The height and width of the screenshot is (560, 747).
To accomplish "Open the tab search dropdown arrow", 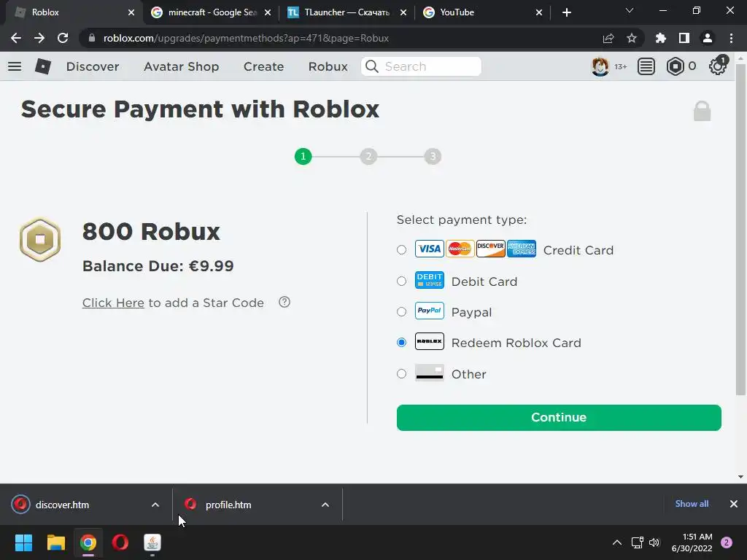I will 630,10.
